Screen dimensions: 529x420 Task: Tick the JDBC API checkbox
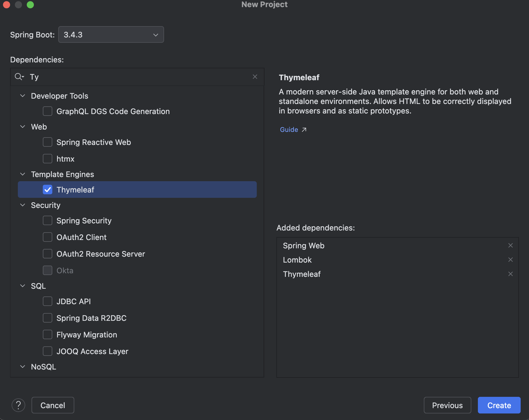tap(48, 301)
